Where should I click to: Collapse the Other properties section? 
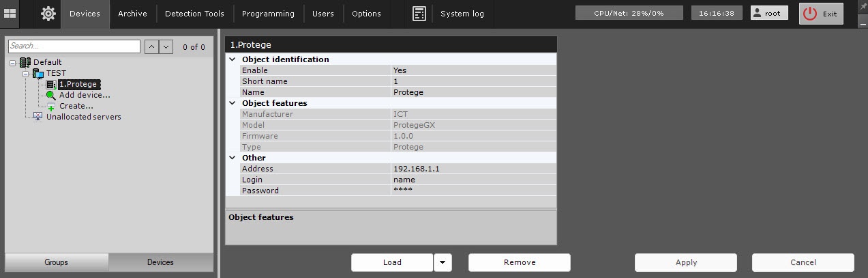[x=233, y=158]
